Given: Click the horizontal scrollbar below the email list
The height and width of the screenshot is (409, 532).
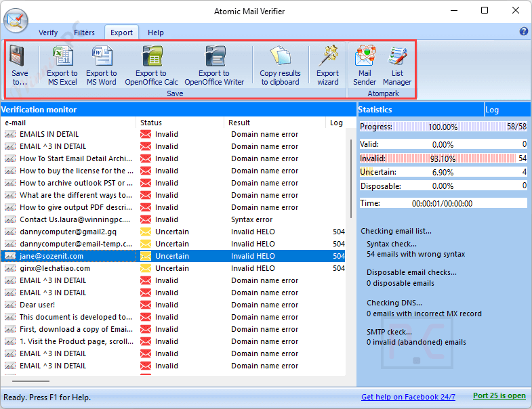Looking at the screenshot, I should 31,381.
